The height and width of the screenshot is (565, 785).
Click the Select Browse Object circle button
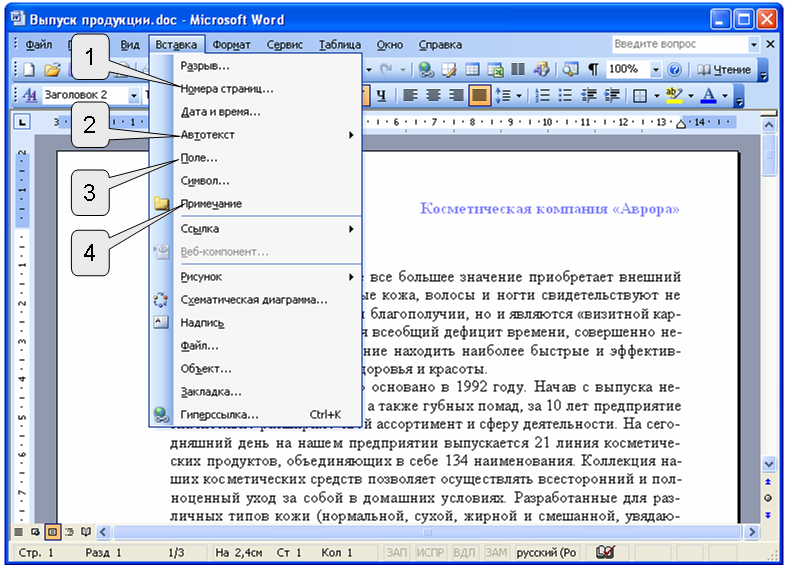coord(768,498)
